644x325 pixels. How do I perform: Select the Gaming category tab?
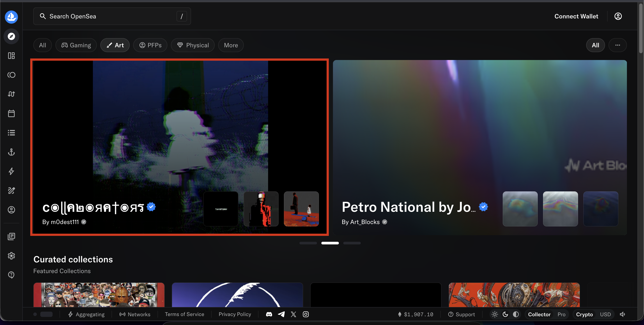[x=76, y=45]
